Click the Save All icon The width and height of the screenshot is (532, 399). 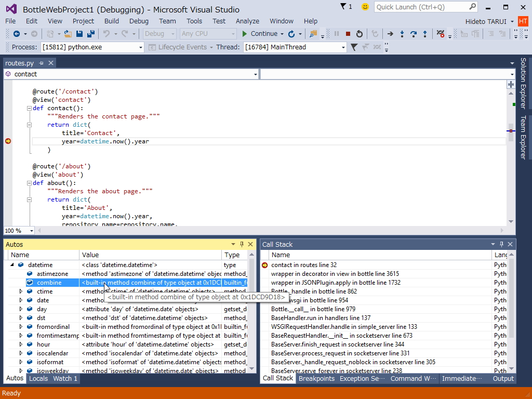click(91, 34)
